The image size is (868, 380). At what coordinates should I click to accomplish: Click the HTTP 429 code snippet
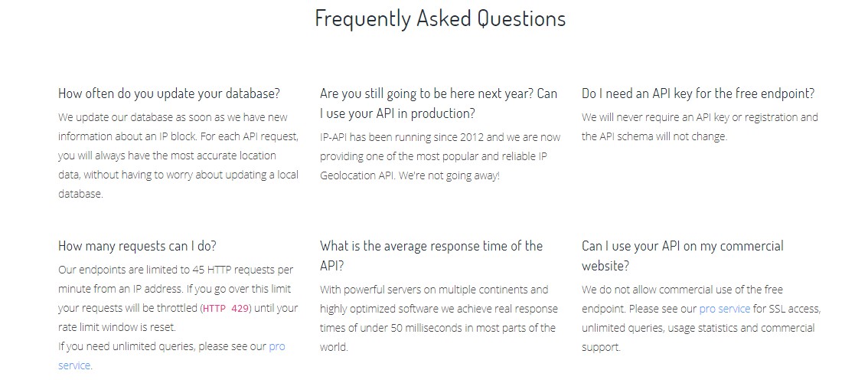click(x=225, y=309)
